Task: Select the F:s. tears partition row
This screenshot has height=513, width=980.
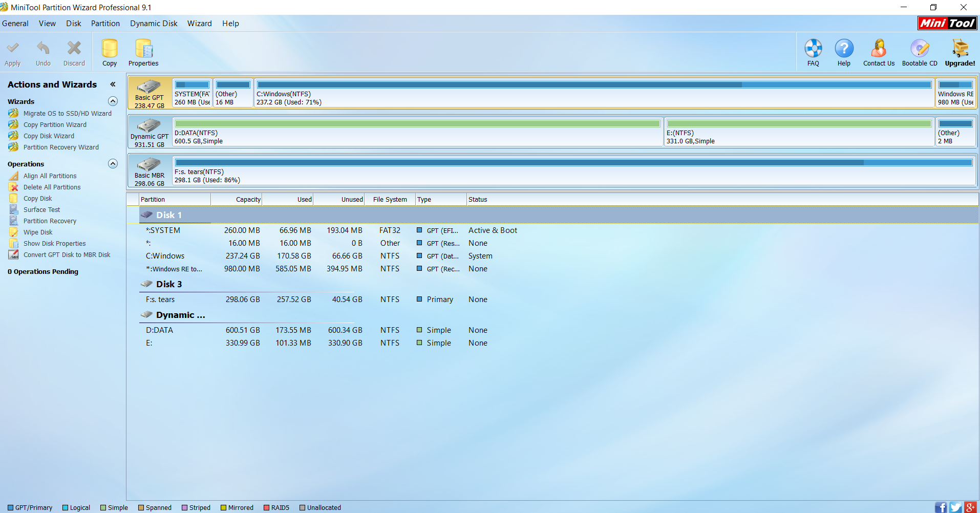Action: coord(558,300)
